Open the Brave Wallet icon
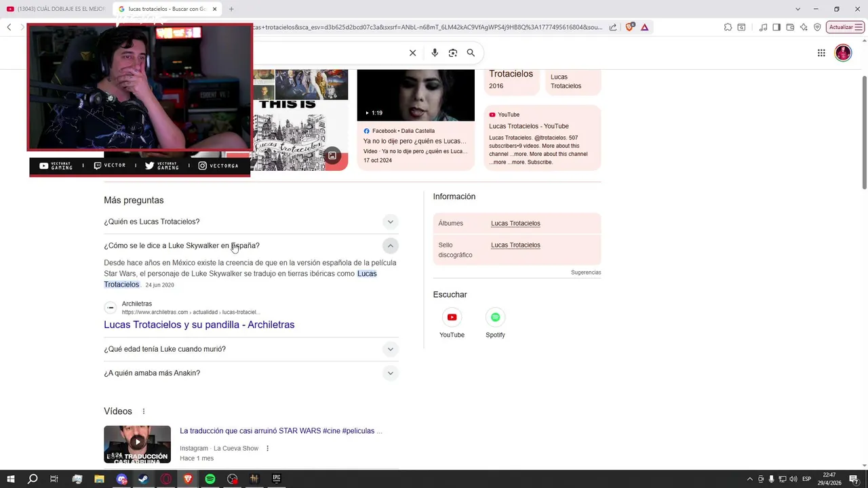Viewport: 868px width, 488px height. click(x=790, y=27)
